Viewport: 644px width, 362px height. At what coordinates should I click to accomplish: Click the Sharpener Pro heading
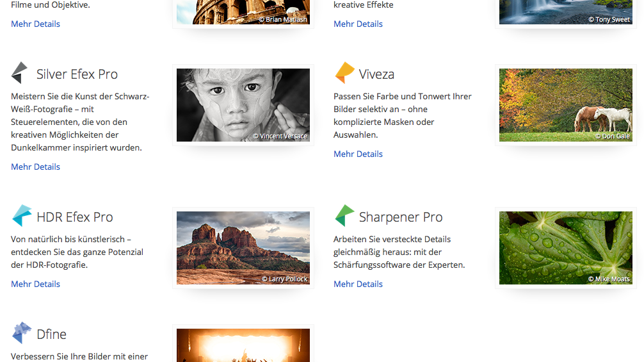pyautogui.click(x=401, y=217)
